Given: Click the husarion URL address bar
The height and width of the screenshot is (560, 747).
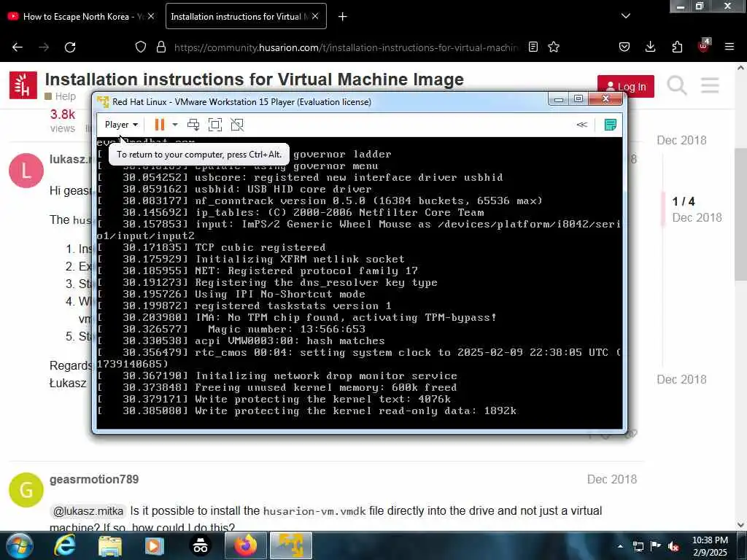Looking at the screenshot, I should click(346, 47).
